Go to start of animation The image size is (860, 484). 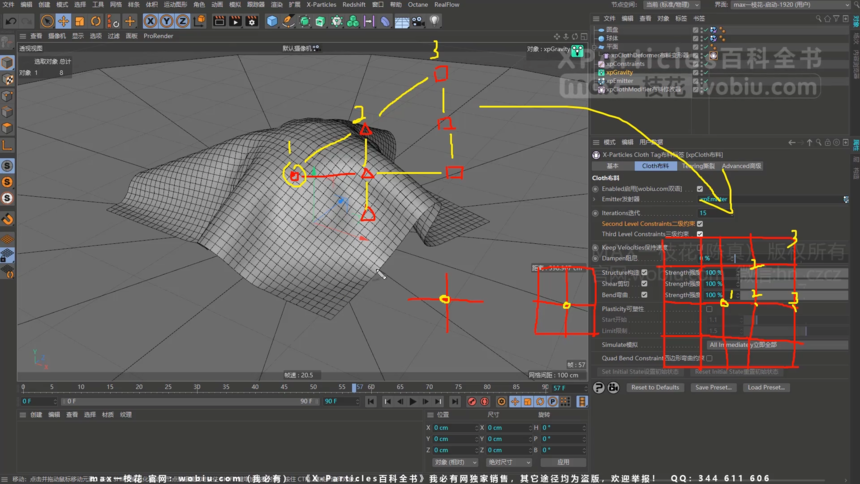coord(371,402)
